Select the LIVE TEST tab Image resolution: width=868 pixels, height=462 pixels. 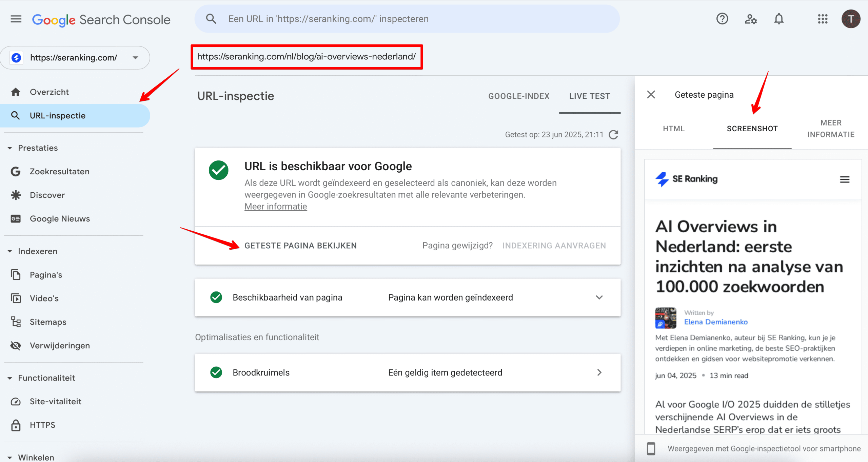pos(590,96)
